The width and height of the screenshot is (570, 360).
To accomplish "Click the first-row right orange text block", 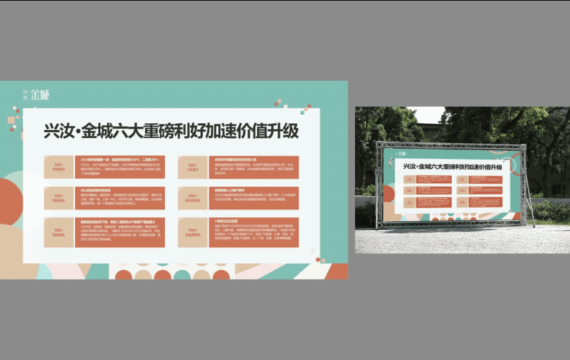I will pos(254,167).
